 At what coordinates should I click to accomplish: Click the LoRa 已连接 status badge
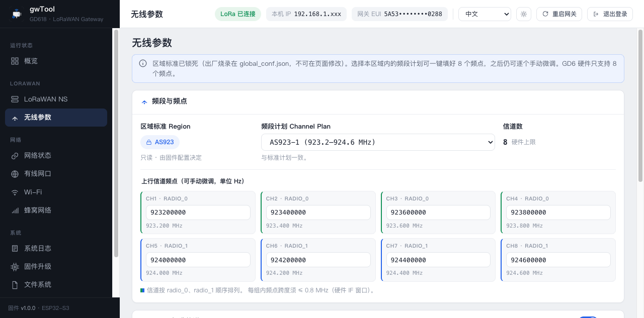pos(238,14)
